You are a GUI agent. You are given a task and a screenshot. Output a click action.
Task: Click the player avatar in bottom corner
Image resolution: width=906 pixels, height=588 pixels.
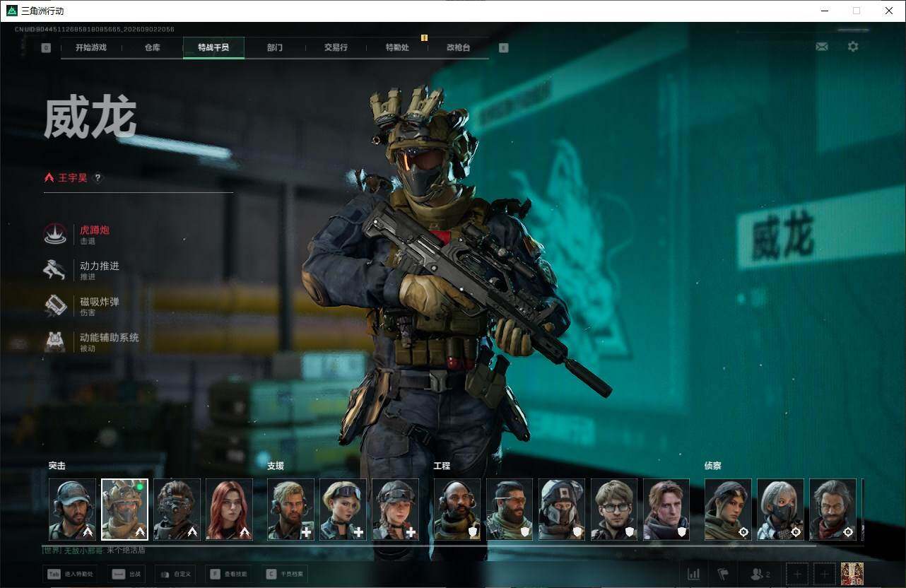point(852,574)
